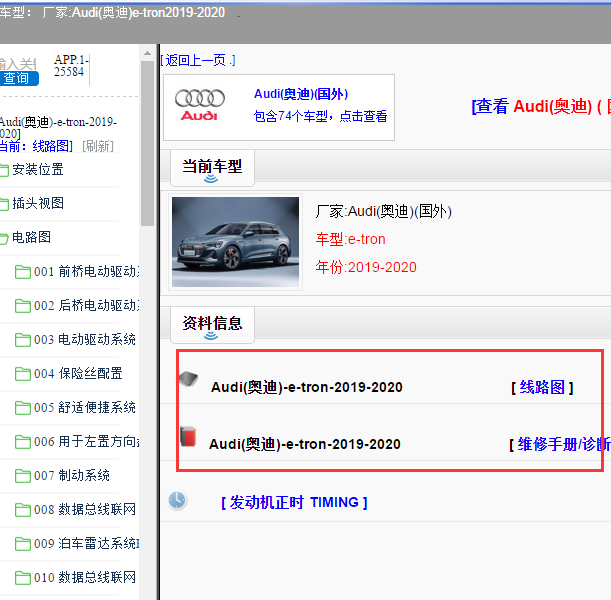This screenshot has width=611, height=600.
Task: Open 008 数据总线联网 entry
Action: (85, 509)
